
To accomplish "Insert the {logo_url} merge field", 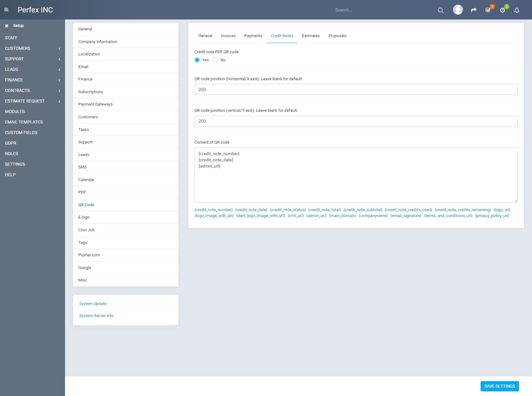I will (x=502, y=210).
